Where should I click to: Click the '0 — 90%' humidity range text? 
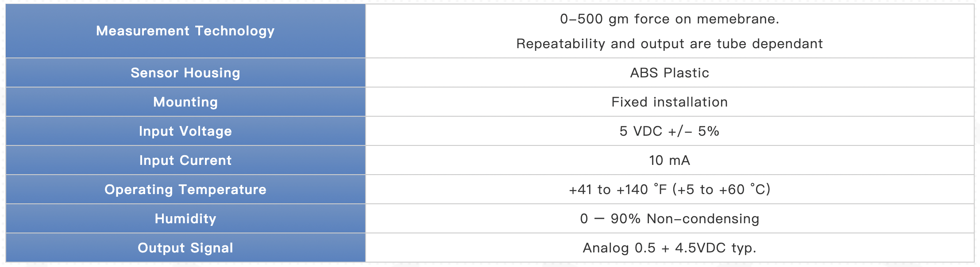610,219
